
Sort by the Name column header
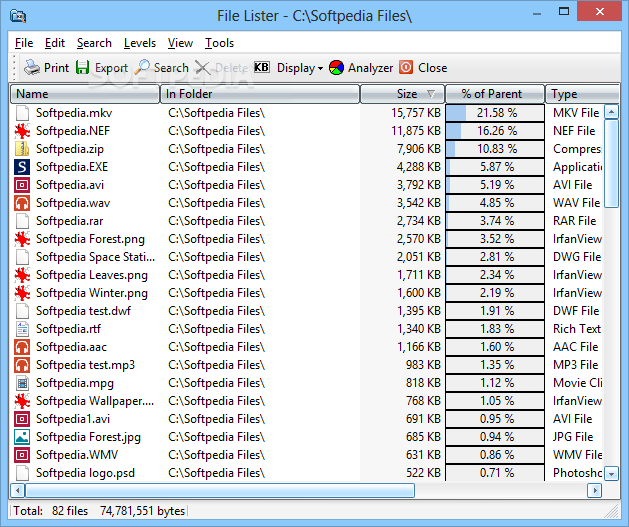(x=85, y=94)
